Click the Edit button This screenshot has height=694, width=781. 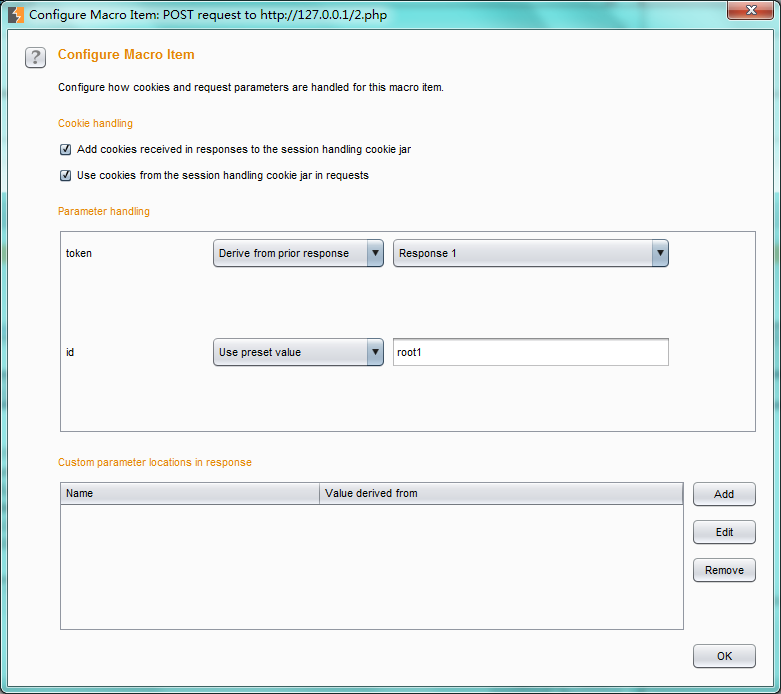[724, 532]
